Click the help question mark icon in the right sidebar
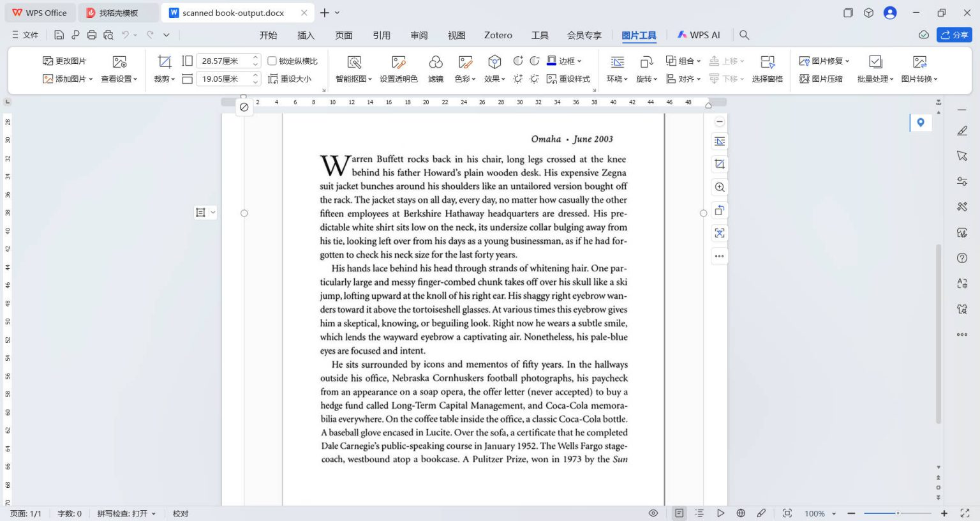The height and width of the screenshot is (521, 980). coord(962,258)
